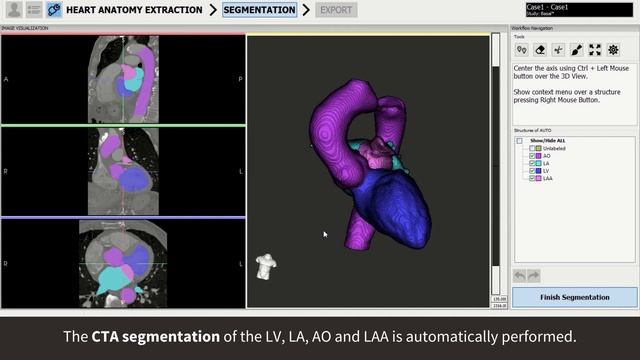The image size is (640, 360).
Task: Click the undo arrow button
Action: pyautogui.click(x=520, y=276)
